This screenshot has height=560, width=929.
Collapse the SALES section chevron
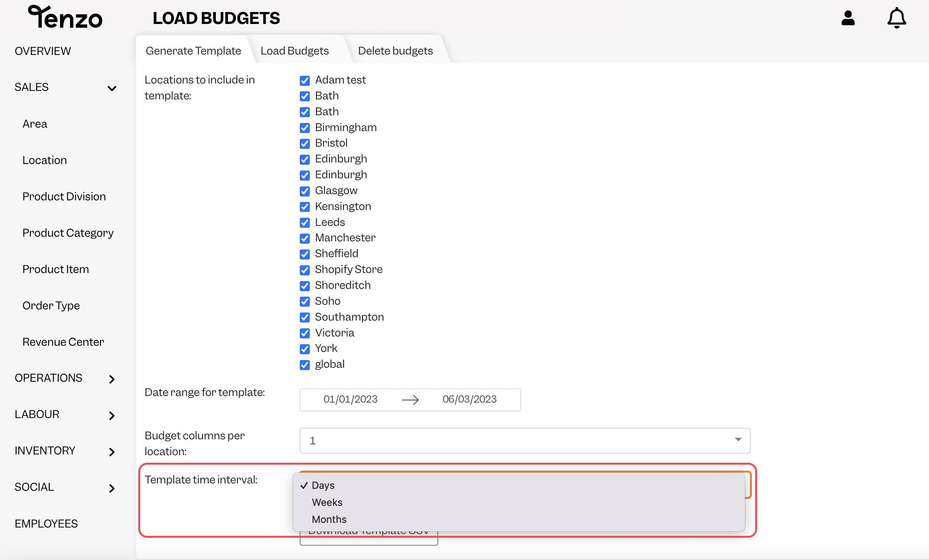(112, 88)
